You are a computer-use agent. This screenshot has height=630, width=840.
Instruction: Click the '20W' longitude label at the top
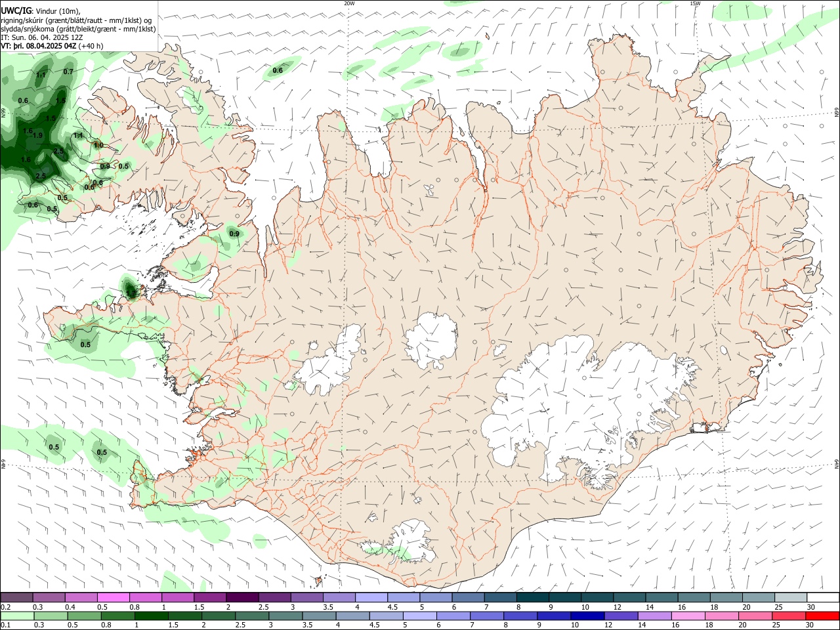point(349,3)
